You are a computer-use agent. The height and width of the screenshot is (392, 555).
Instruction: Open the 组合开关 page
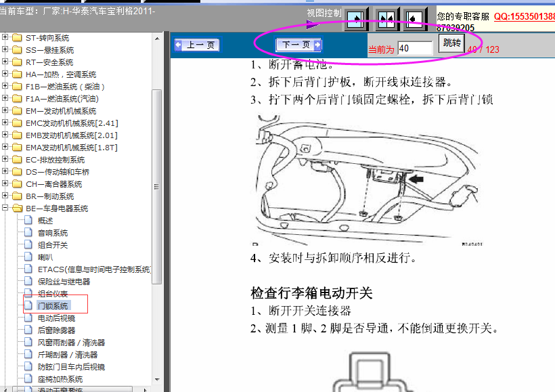click(53, 245)
